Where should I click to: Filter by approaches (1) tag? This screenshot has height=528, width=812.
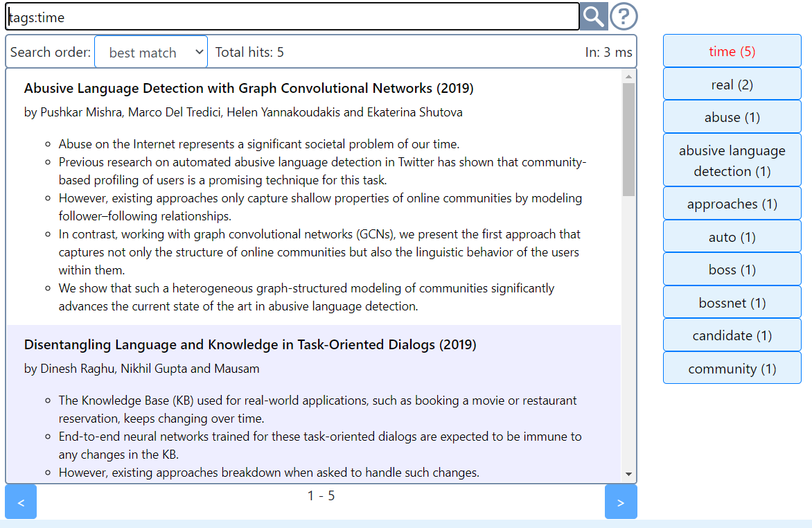click(x=732, y=203)
